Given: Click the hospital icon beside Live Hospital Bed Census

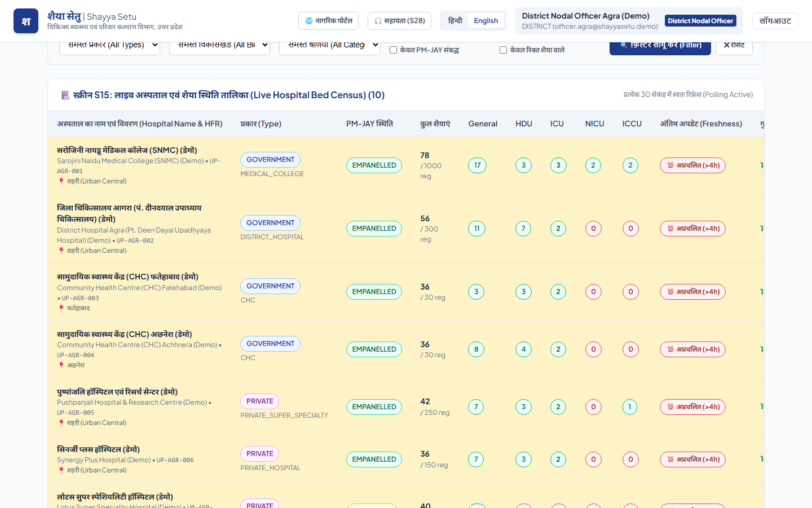Looking at the screenshot, I should (x=65, y=95).
